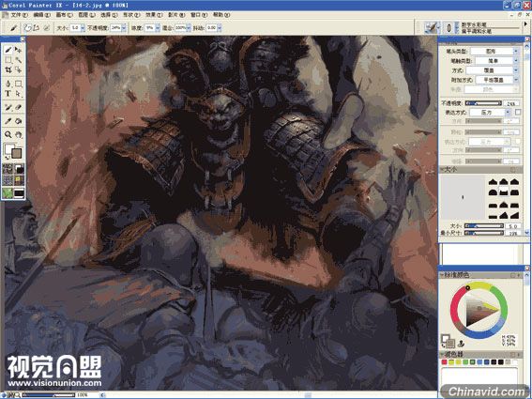Select the Crop tool
532x399 pixels.
[x=8, y=70]
